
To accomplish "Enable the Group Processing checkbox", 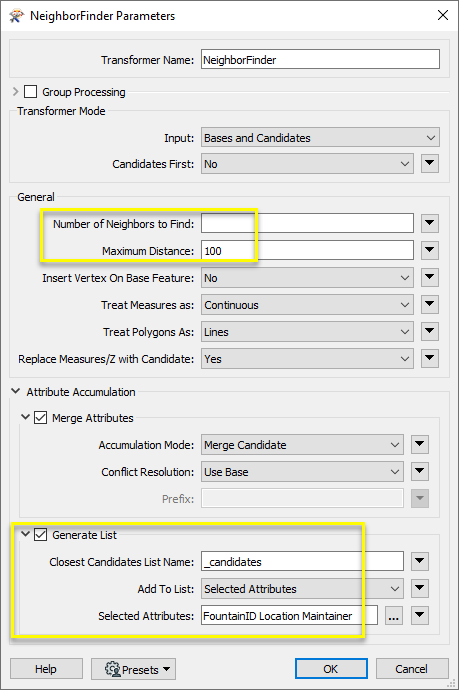I will point(30,92).
